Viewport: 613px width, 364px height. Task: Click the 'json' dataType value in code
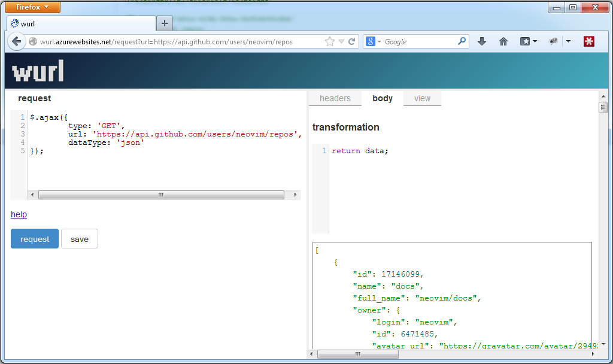click(130, 142)
